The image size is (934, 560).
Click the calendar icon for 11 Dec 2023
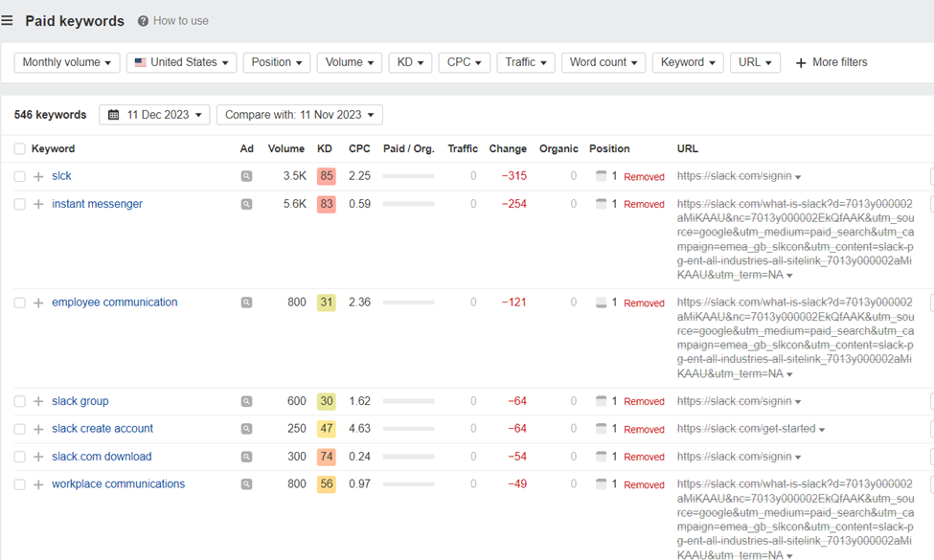[x=114, y=115]
